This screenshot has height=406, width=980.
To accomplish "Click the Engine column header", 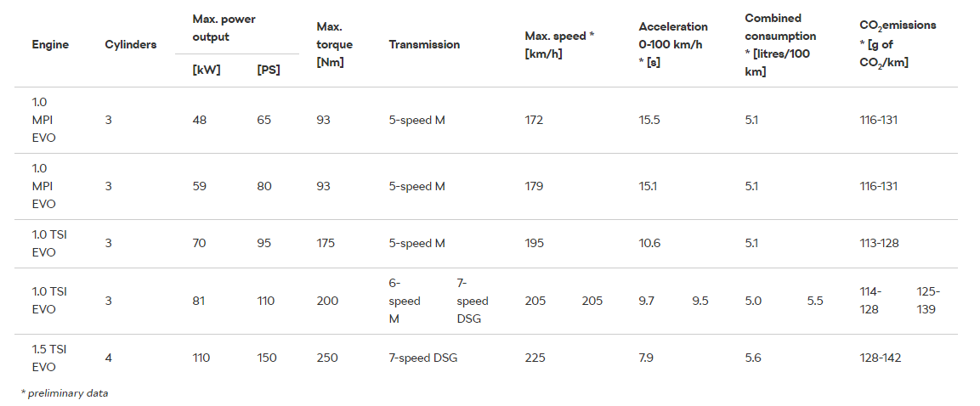I will click(50, 45).
